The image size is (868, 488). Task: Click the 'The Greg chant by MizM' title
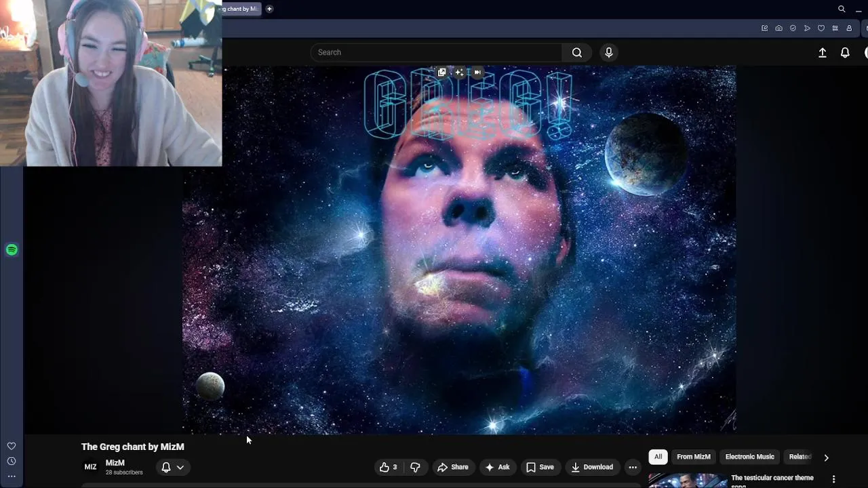pos(133,447)
